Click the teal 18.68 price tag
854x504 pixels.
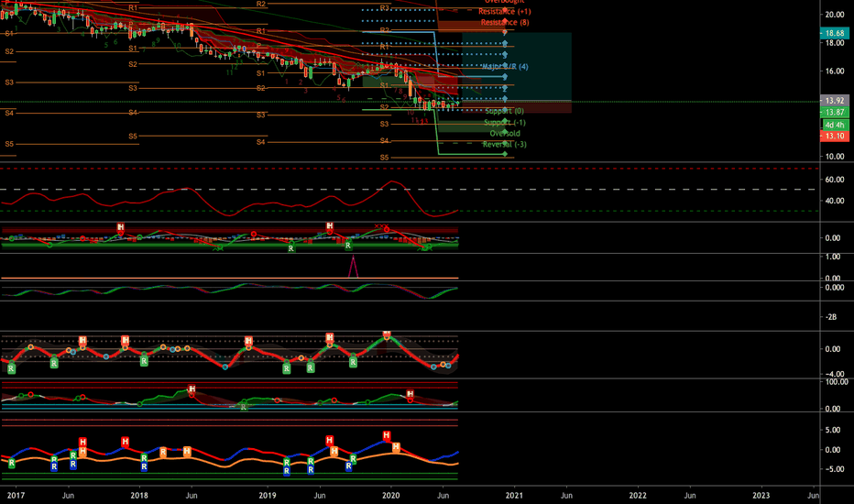pos(835,33)
